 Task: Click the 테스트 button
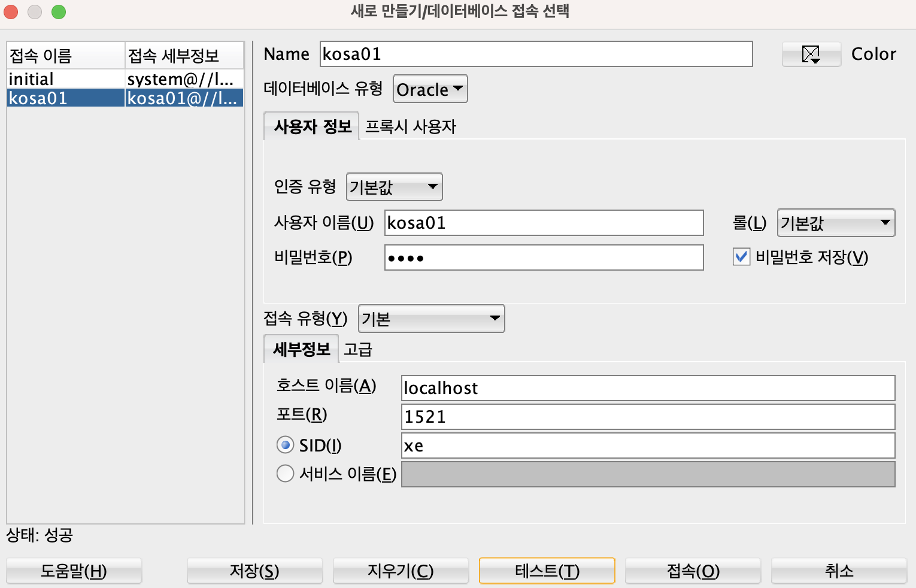547,571
